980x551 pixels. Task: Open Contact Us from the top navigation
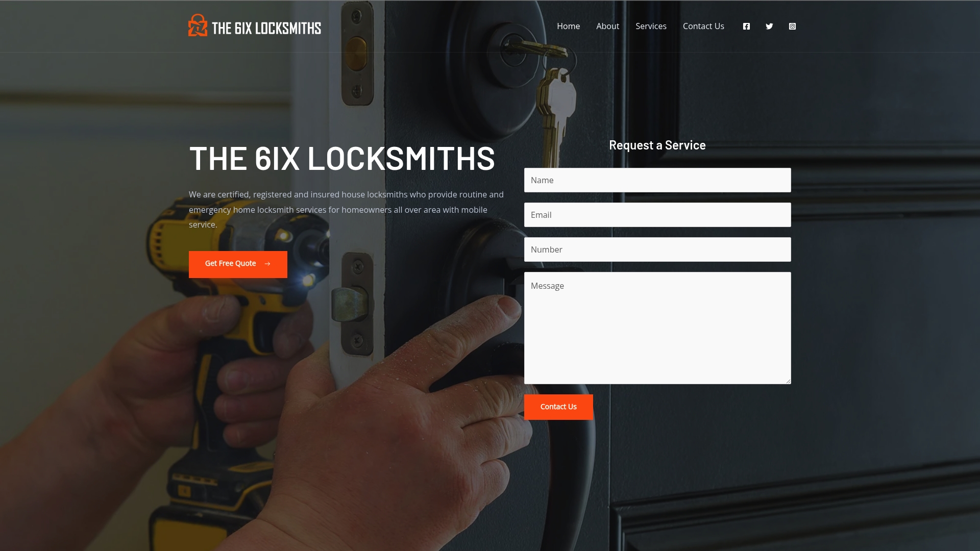tap(703, 26)
